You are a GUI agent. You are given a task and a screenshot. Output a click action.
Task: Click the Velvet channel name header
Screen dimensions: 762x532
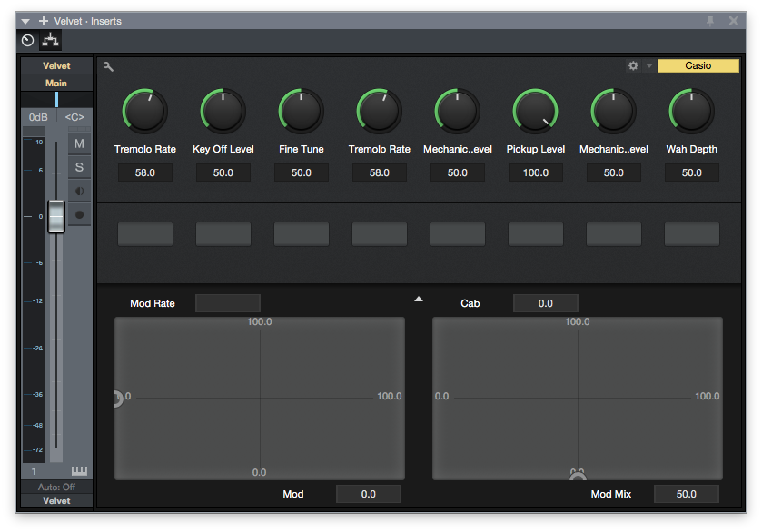click(56, 66)
